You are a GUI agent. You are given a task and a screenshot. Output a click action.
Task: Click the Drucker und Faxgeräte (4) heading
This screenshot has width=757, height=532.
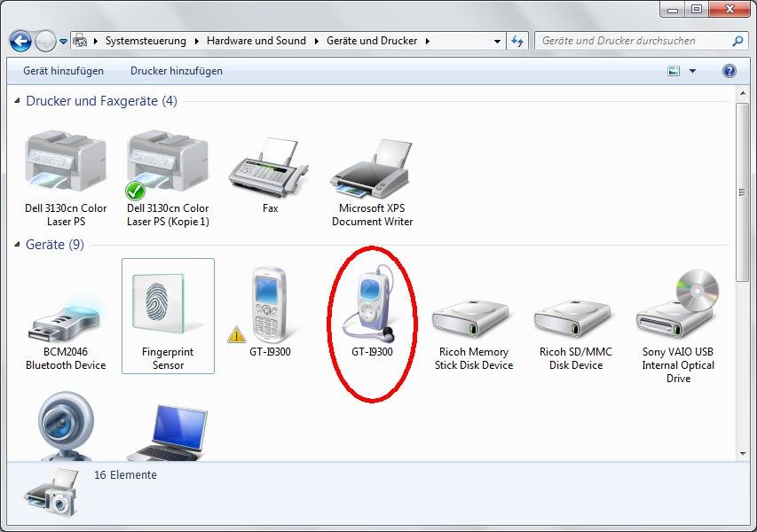(x=101, y=101)
